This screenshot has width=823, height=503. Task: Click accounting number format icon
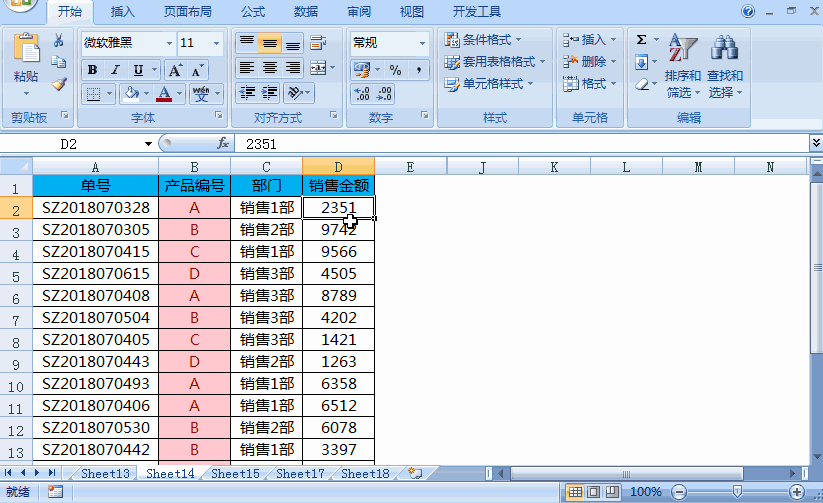pyautogui.click(x=362, y=69)
